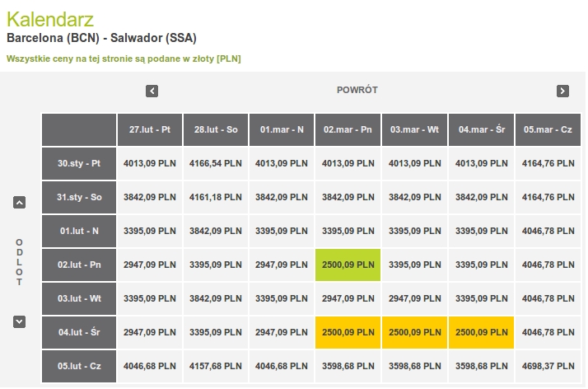This screenshot has height=389, width=588.
Task: Choose 4164,76 PLN fare in the 30.sty row
Action: (548, 163)
